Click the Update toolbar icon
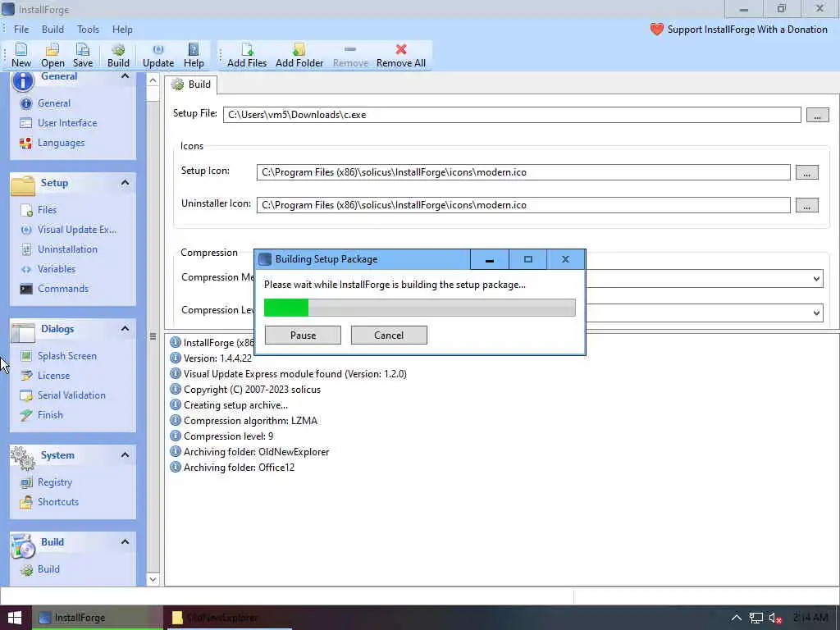The image size is (840, 630). (x=158, y=55)
